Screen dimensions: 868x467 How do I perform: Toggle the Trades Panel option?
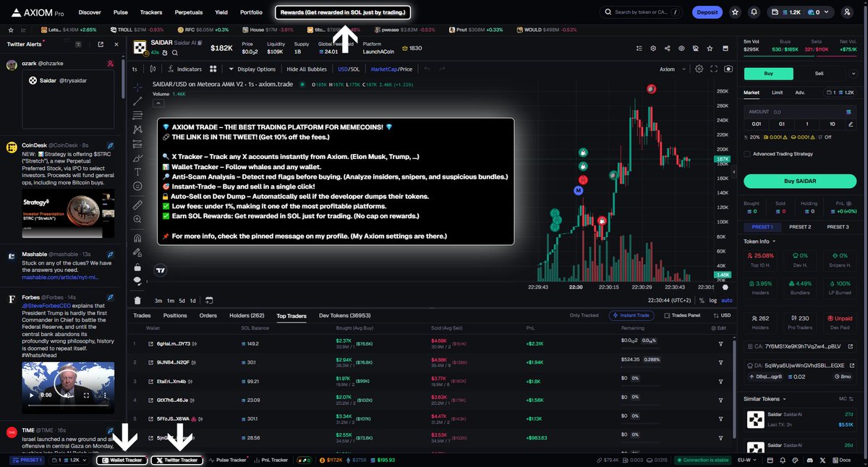[682, 315]
